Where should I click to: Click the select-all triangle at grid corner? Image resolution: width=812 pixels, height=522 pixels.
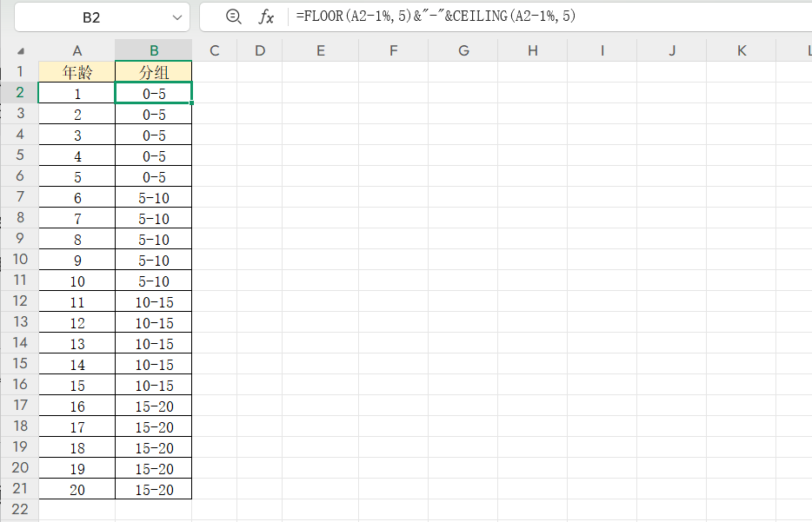pos(21,51)
